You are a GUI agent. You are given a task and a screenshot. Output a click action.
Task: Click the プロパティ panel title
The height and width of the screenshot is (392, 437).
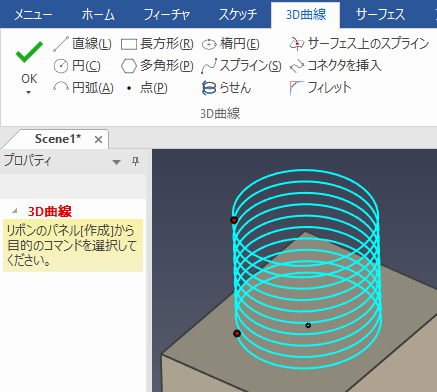click(28, 161)
